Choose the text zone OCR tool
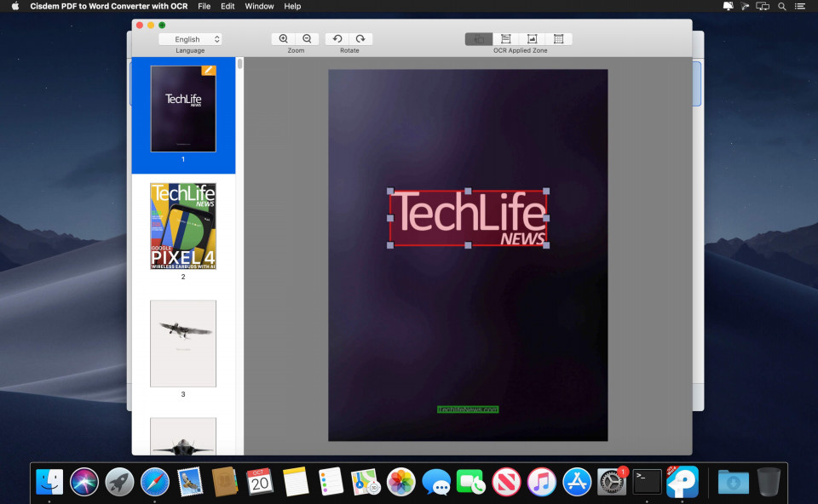 point(505,39)
